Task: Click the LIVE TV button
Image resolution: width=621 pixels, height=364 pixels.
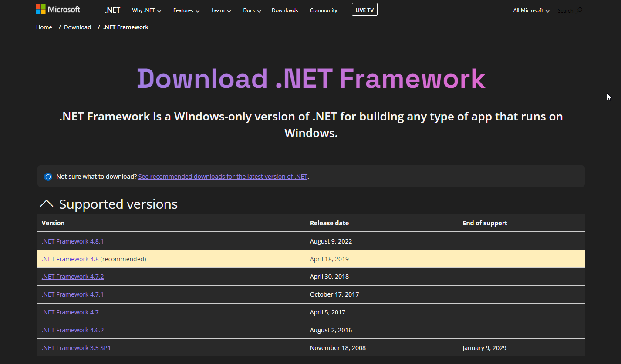Action: [x=364, y=9]
